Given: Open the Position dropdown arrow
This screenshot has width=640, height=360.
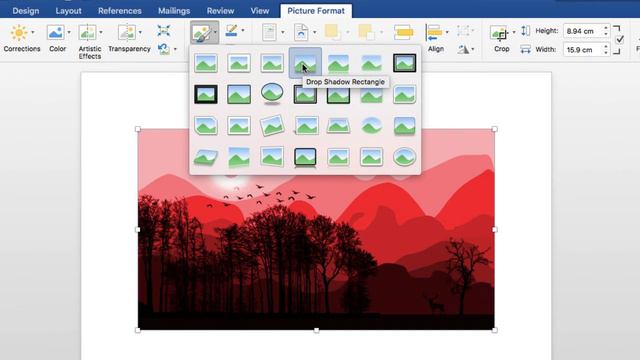Looking at the screenshot, I should (x=282, y=32).
